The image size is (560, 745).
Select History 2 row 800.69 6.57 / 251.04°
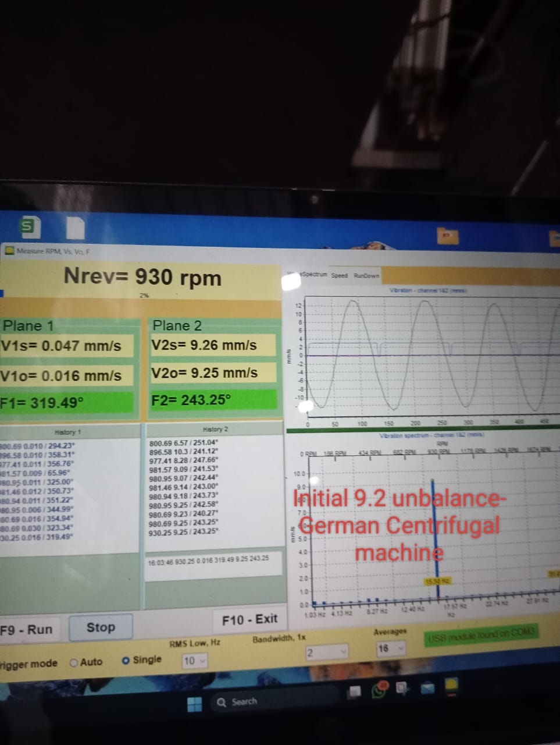click(x=183, y=442)
